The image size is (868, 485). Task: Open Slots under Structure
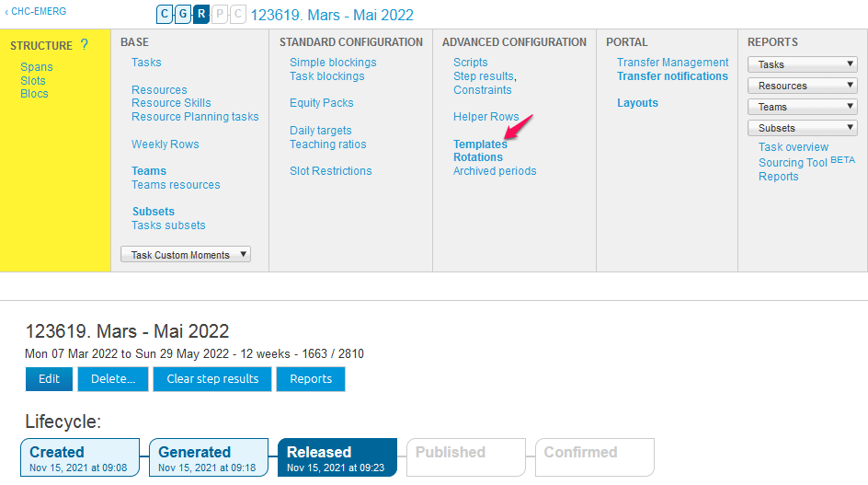(x=33, y=80)
